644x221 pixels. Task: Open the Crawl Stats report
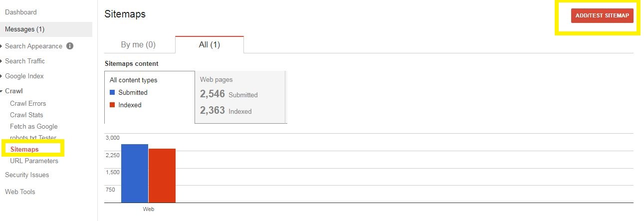tap(26, 115)
